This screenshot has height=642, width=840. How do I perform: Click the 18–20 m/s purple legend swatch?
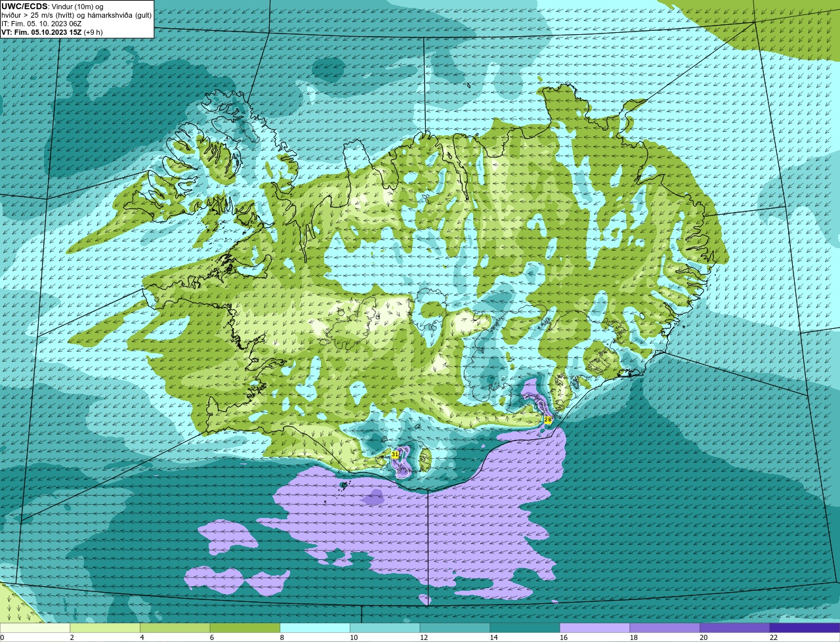(x=665, y=628)
